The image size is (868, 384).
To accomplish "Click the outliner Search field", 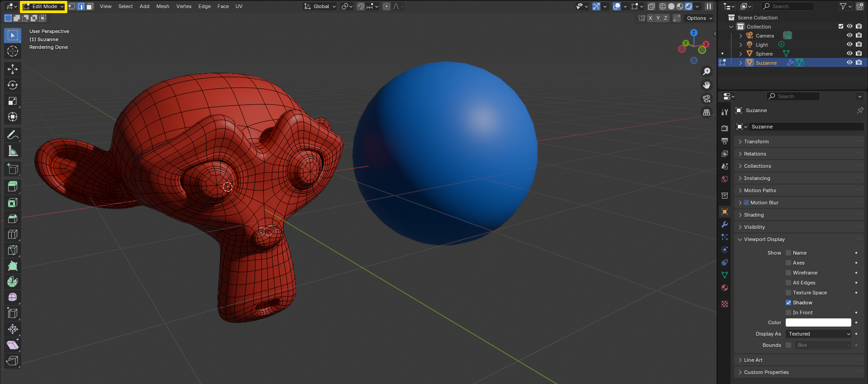I will pyautogui.click(x=788, y=6).
